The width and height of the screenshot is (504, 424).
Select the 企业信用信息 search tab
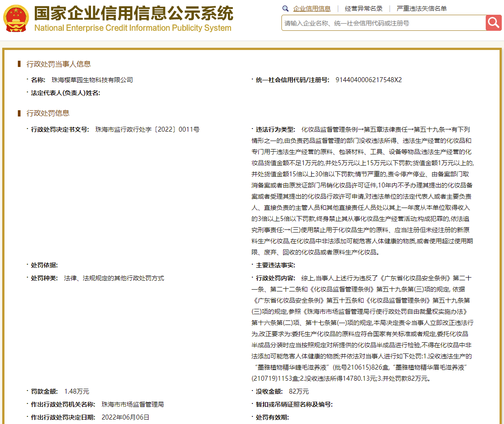tap(312, 8)
